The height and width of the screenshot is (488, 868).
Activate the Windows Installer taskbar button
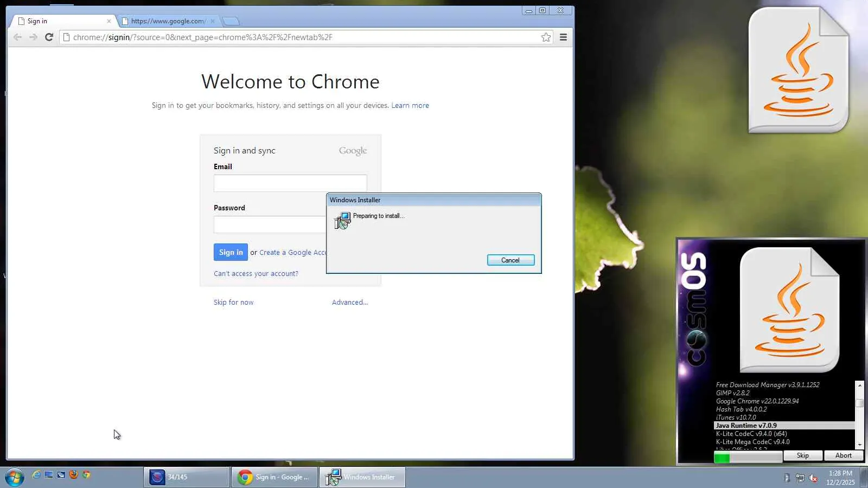click(x=362, y=477)
